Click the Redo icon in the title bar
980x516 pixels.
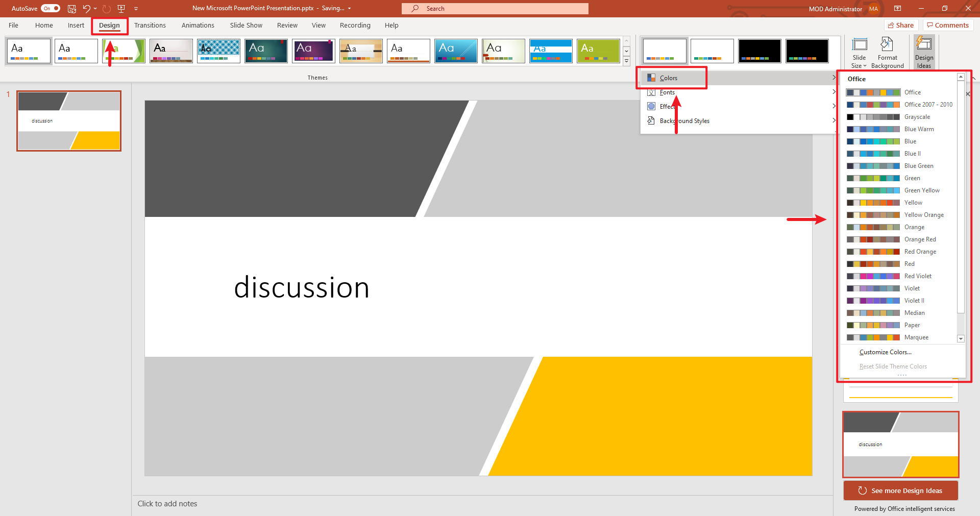[x=106, y=9]
